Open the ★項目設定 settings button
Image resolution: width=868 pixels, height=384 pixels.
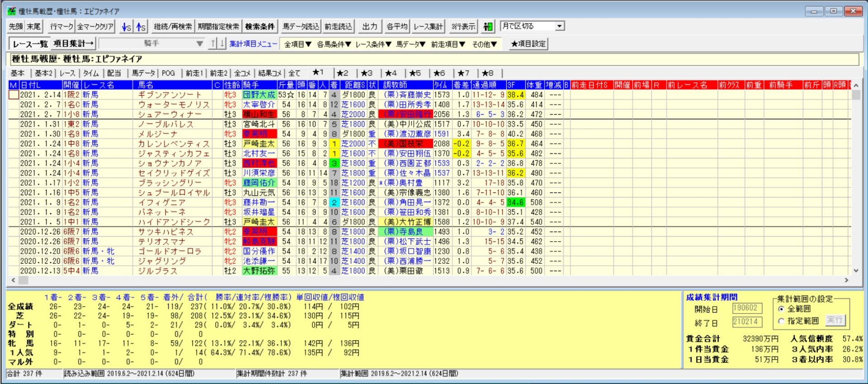pyautogui.click(x=528, y=44)
